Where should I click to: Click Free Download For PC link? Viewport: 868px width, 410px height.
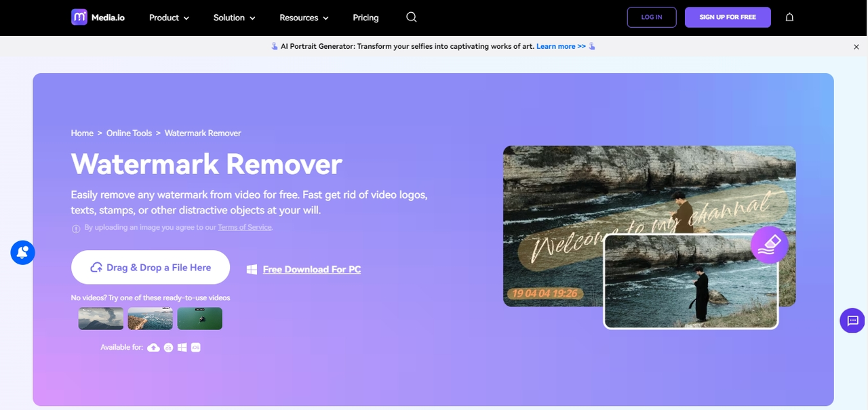(312, 270)
